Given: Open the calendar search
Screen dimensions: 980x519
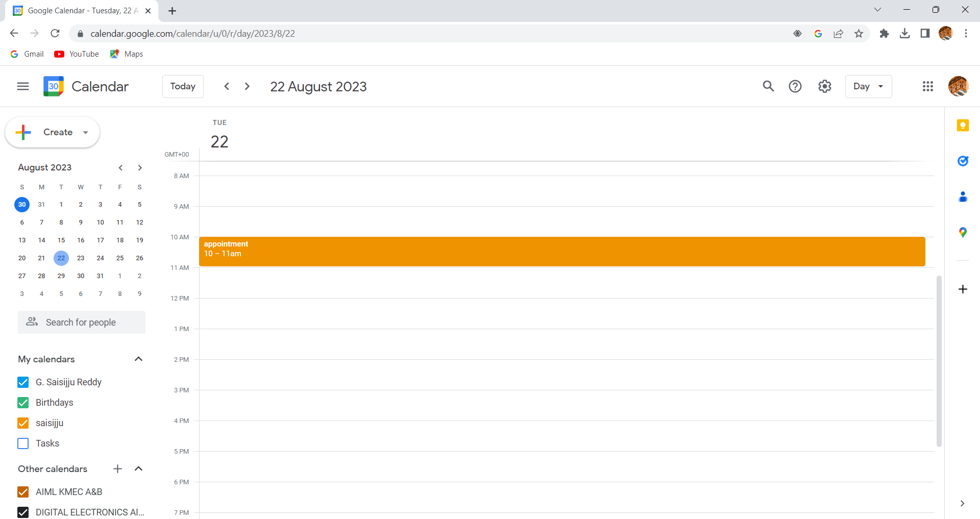Looking at the screenshot, I should tap(769, 86).
